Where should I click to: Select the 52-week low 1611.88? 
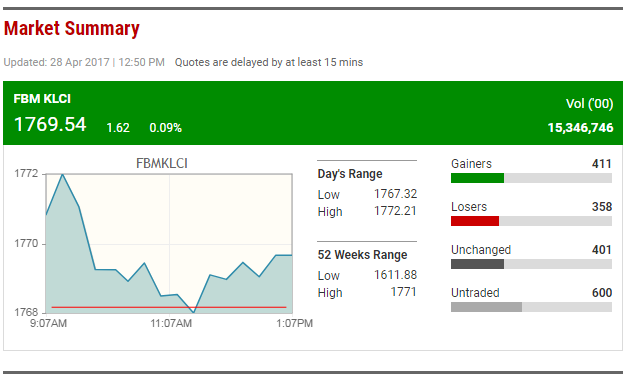pos(395,275)
